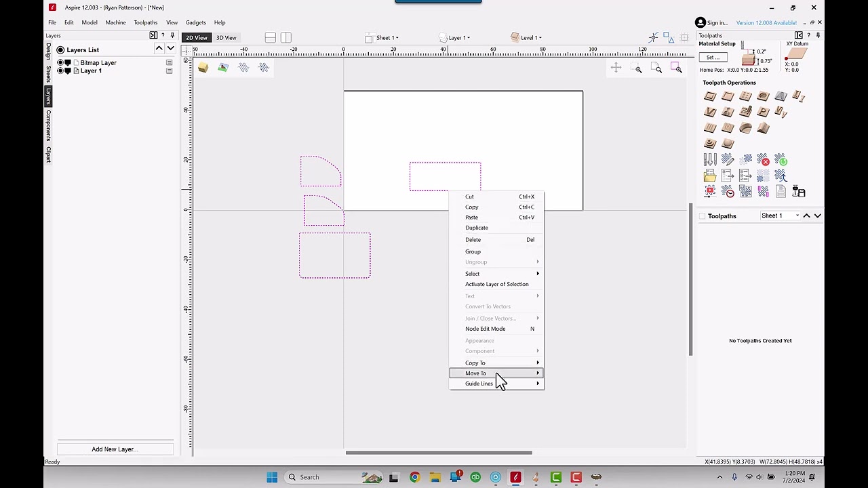The image size is (868, 488).
Task: Expand the Guide Lines submenu
Action: pyautogui.click(x=496, y=384)
